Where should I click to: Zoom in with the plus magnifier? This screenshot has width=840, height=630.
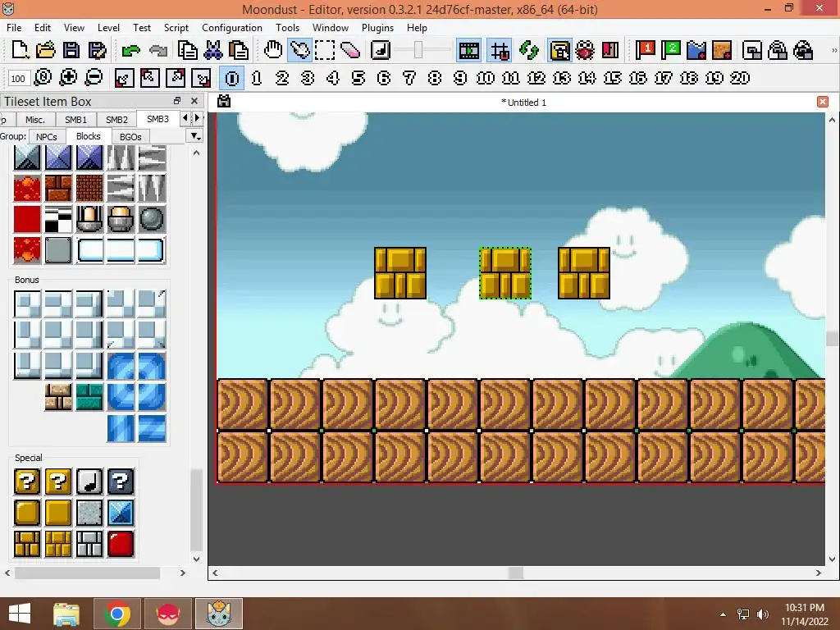(x=68, y=78)
